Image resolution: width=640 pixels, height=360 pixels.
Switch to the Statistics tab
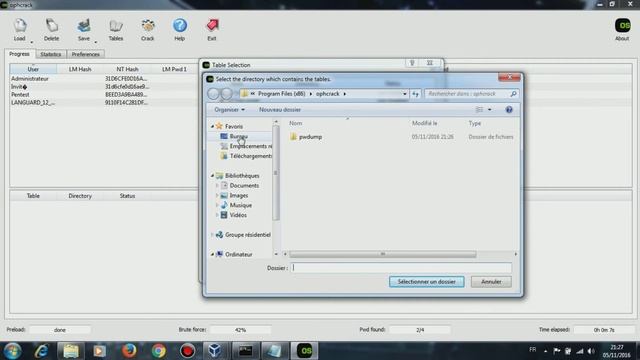coord(51,54)
